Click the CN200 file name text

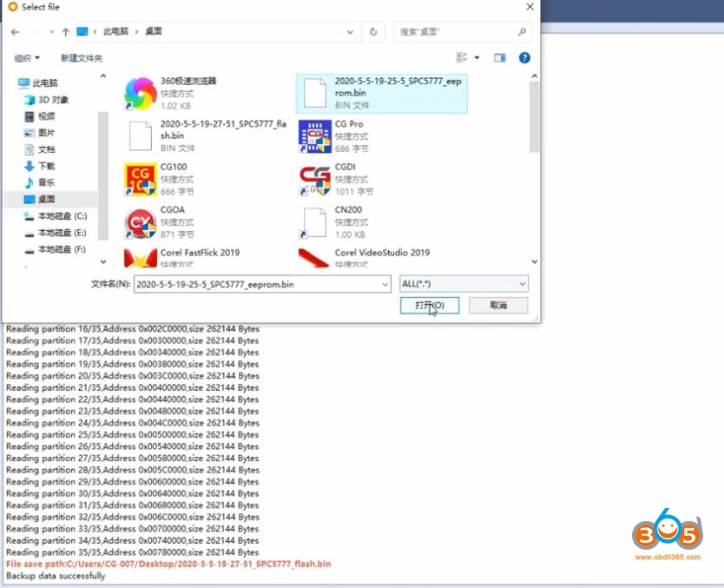pos(348,209)
